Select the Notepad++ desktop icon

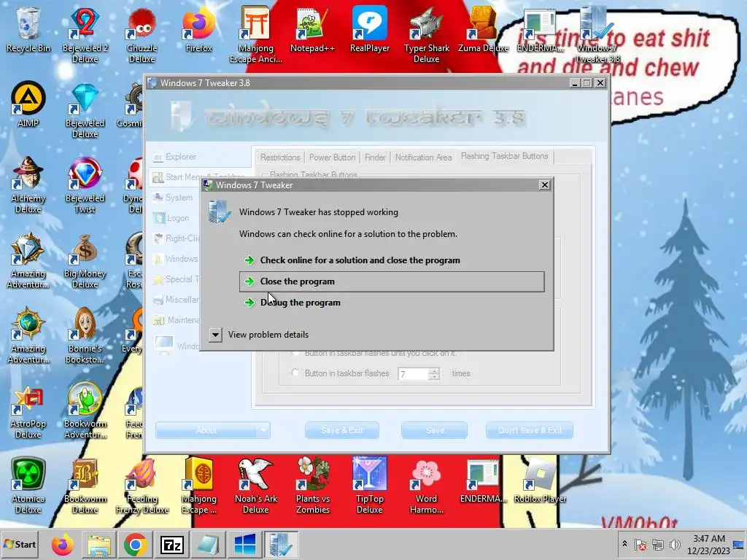(312, 29)
